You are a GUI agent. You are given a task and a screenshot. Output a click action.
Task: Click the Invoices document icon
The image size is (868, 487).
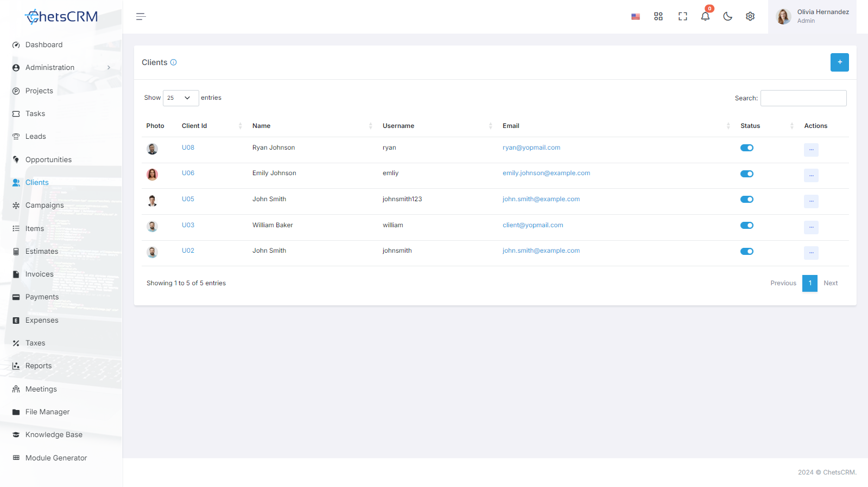pyautogui.click(x=16, y=274)
